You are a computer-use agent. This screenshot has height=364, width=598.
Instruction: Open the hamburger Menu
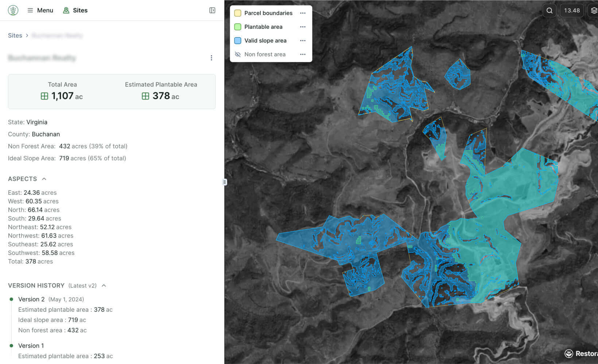(x=40, y=10)
